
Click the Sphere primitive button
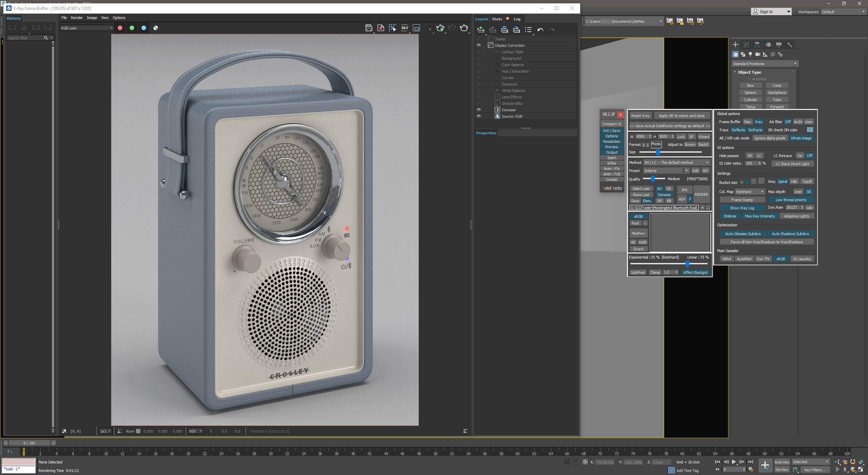point(750,93)
